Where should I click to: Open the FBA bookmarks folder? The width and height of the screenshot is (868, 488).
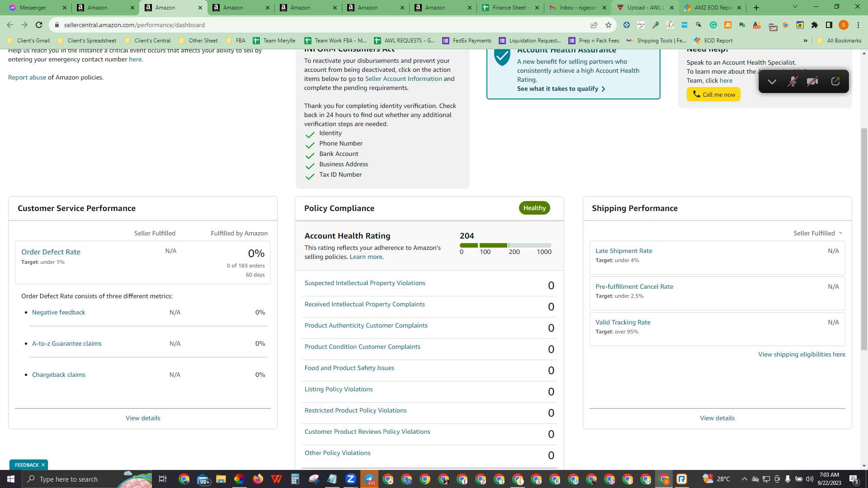coord(236,41)
